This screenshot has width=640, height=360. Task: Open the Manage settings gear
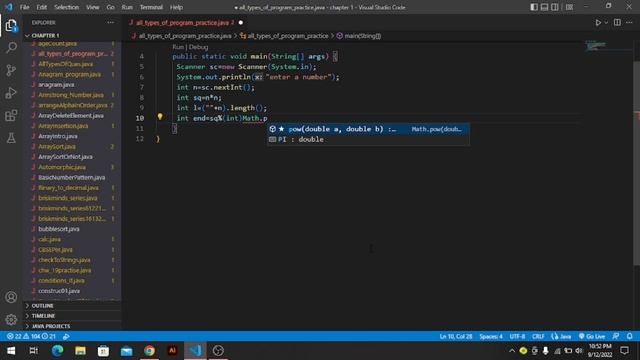(11, 320)
